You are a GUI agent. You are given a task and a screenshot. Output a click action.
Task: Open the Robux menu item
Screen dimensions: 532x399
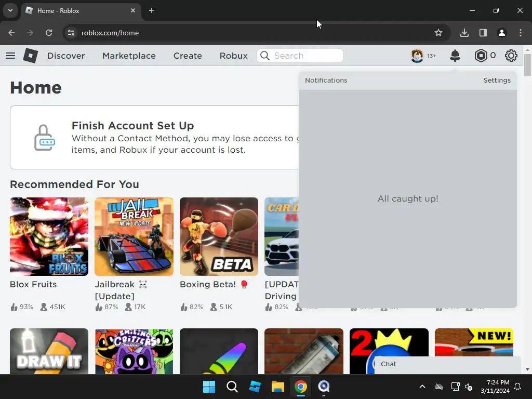coord(233,56)
